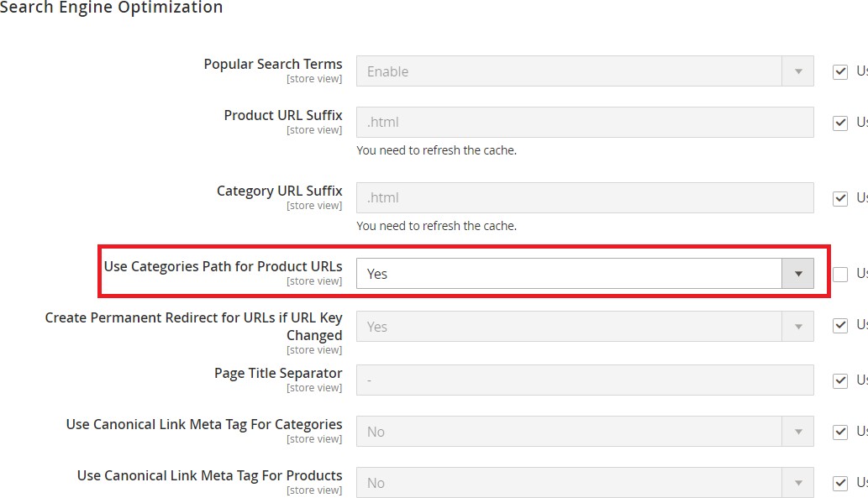Uncheck system value for Category URL Suffix
This screenshot has height=498, width=868.
coord(840,198)
